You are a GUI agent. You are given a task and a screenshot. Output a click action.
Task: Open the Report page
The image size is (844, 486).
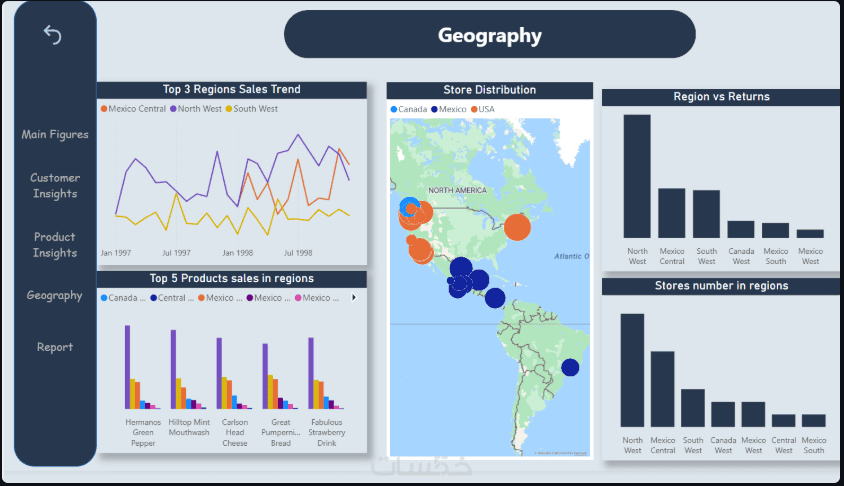pos(55,347)
